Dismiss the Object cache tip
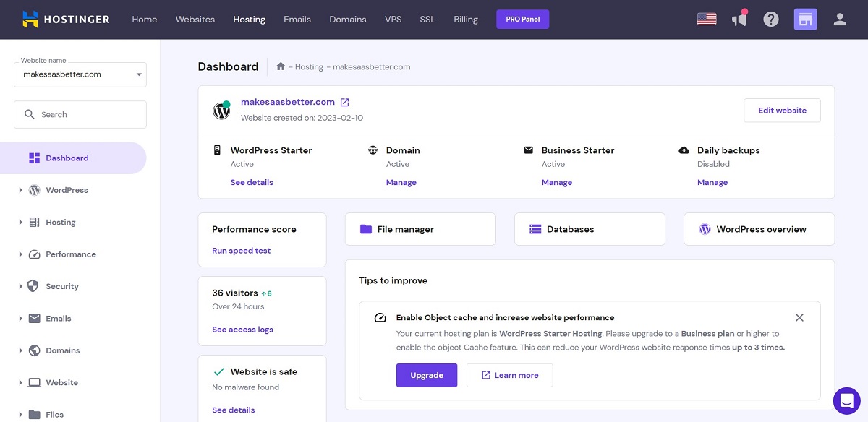The width and height of the screenshot is (868, 422). [799, 317]
